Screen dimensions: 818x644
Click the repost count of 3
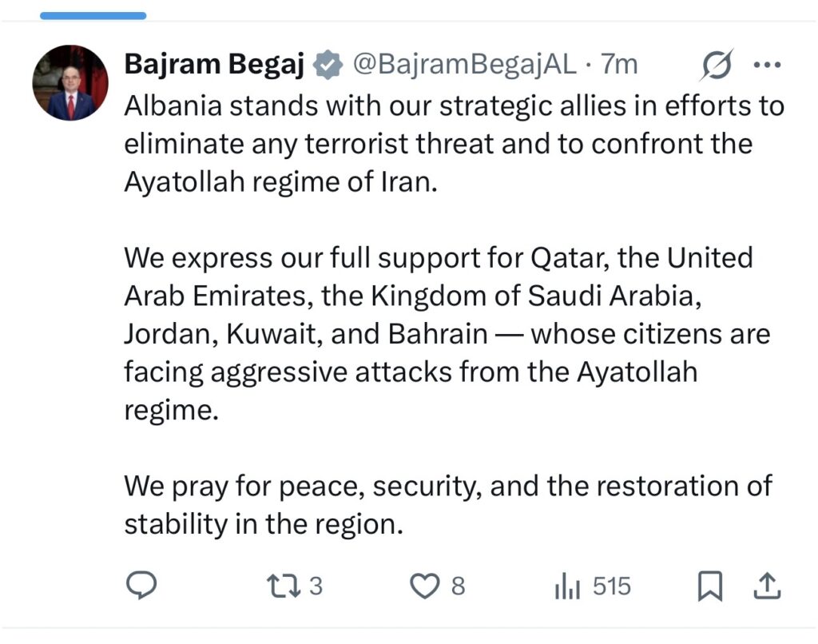pos(316,586)
